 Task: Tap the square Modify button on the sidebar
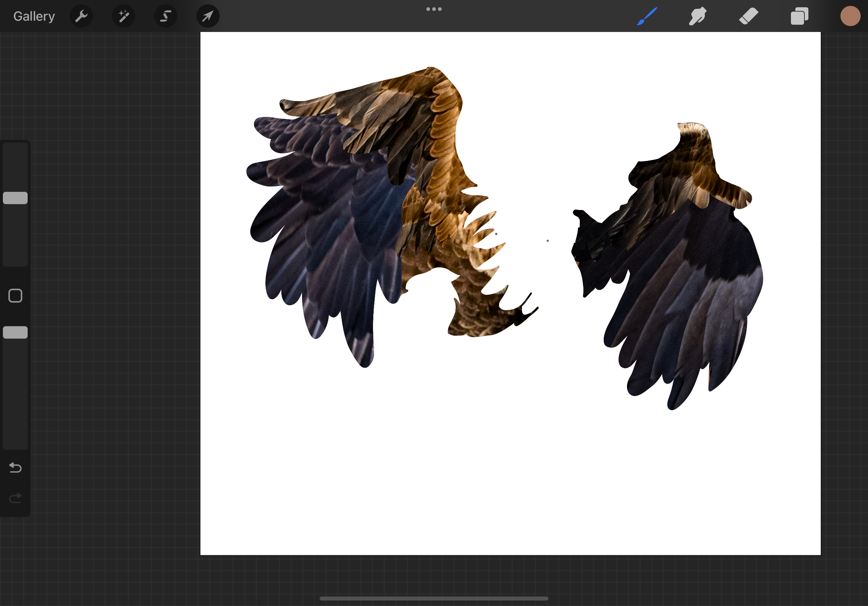tap(15, 296)
